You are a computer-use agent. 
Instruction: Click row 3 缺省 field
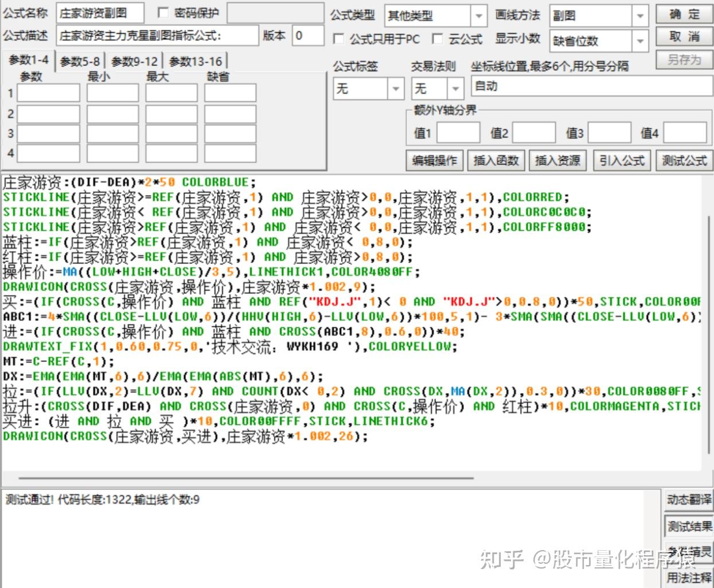tap(230, 133)
